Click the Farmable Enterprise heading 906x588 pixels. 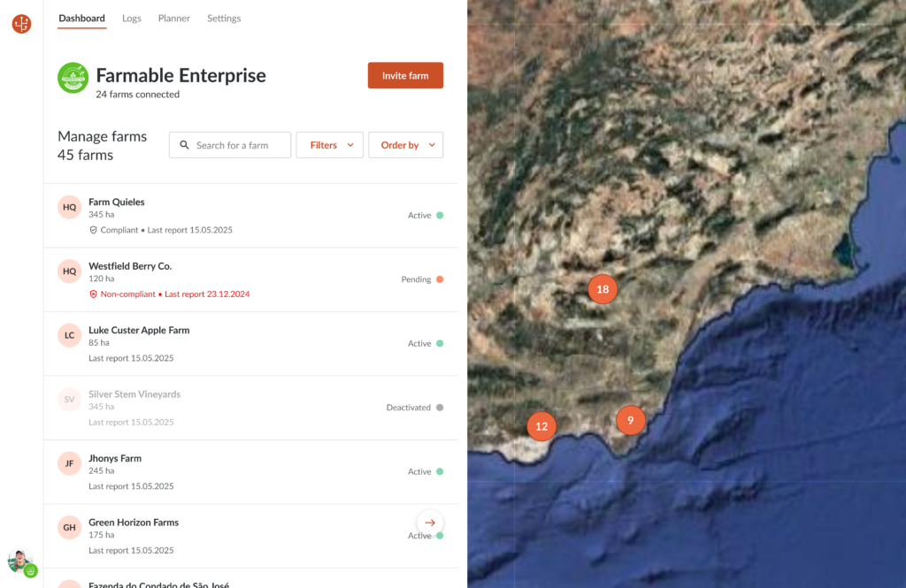coord(180,76)
